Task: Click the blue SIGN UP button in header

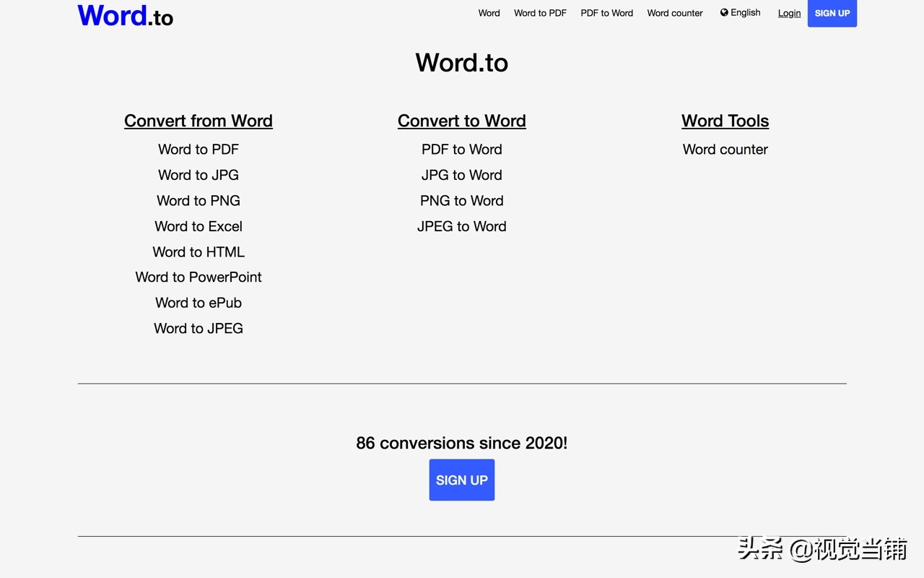Action: 832,13
